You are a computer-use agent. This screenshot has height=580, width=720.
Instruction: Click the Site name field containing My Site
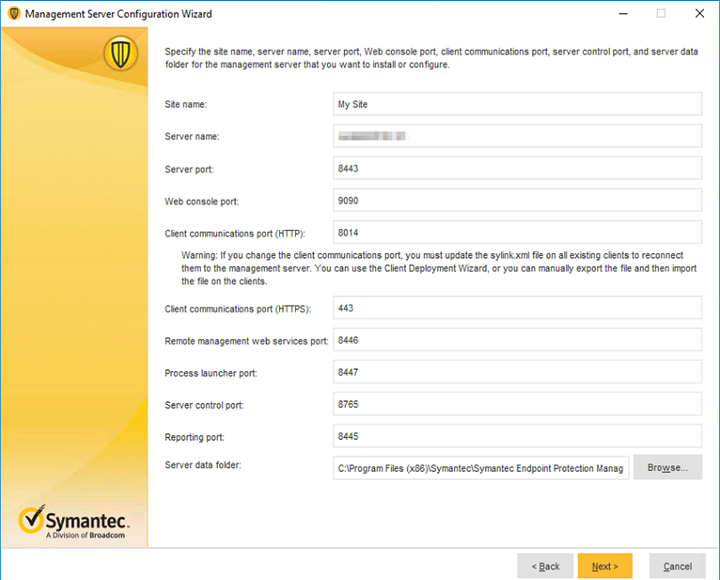pos(517,104)
